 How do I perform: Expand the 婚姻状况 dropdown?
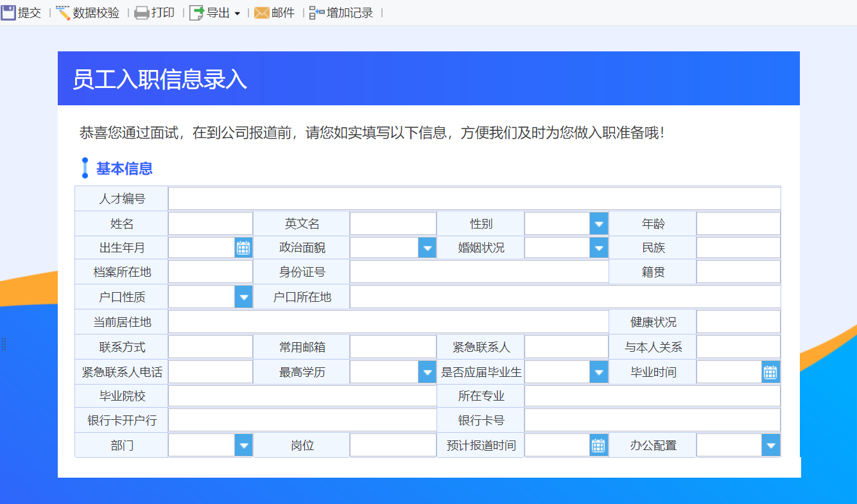599,248
